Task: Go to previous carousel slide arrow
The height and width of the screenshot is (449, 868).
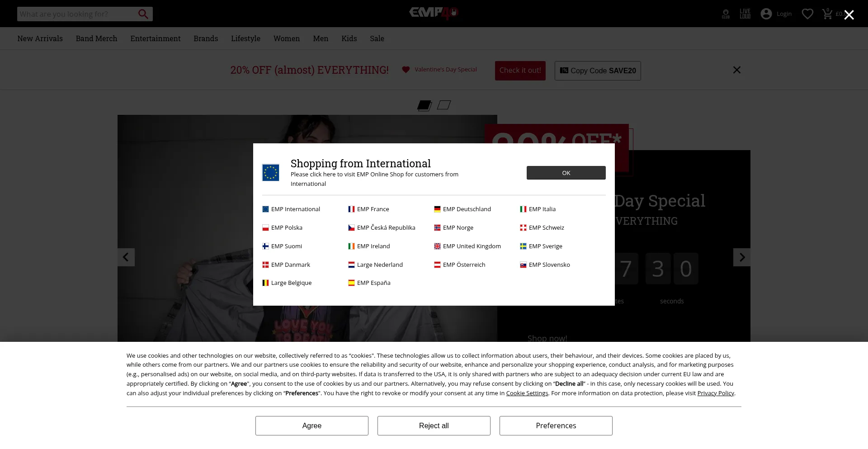Action: [126, 257]
